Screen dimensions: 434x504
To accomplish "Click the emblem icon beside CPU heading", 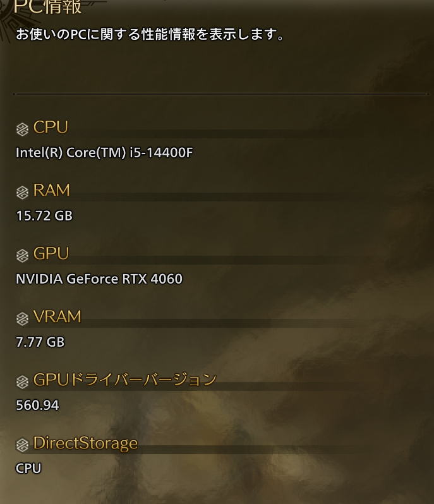I will point(22,129).
